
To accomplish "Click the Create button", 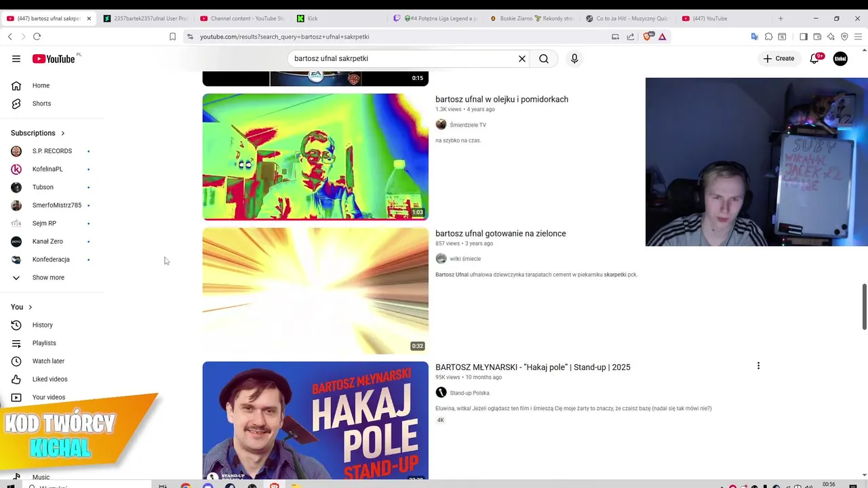I will [778, 58].
